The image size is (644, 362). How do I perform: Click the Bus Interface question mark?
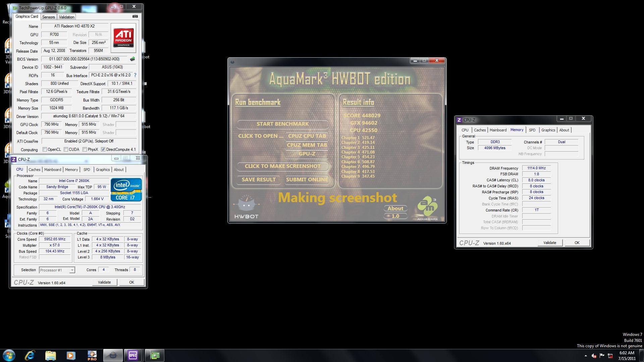coord(135,75)
